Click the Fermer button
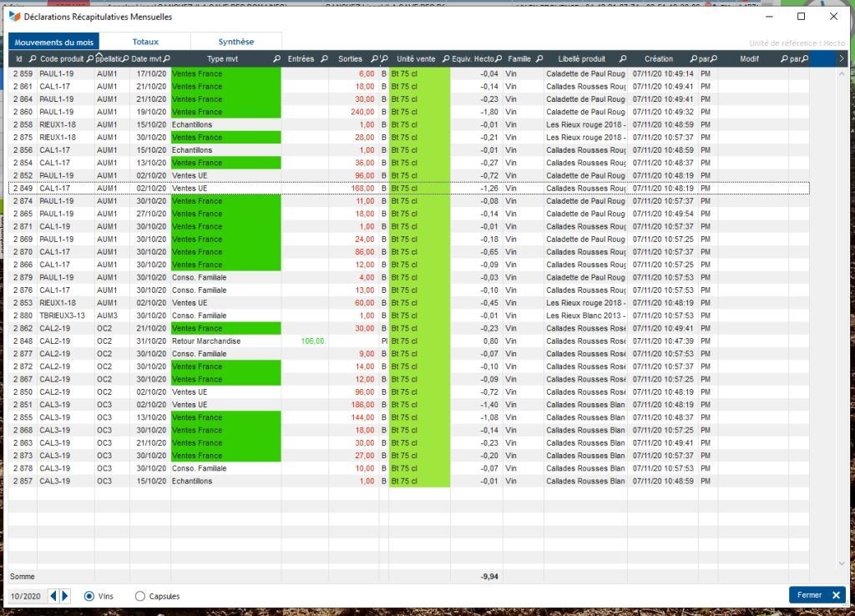The width and height of the screenshot is (855, 616). tap(817, 595)
